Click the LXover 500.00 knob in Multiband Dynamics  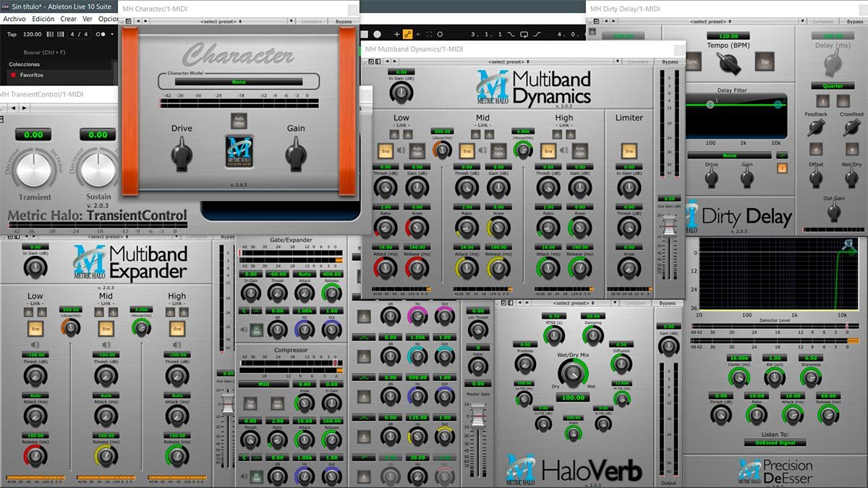(441, 150)
